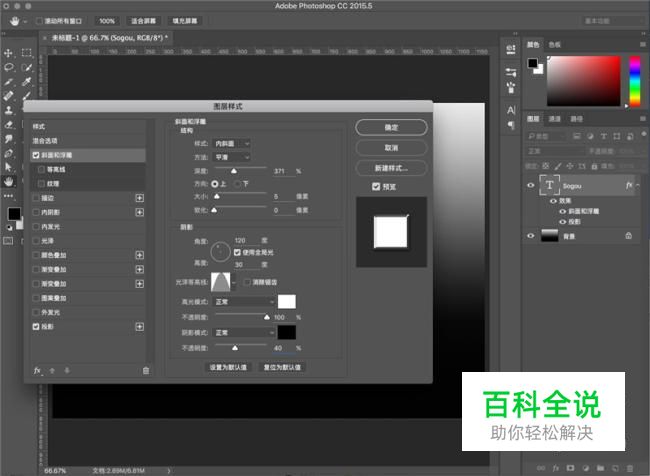The image size is (650, 476).
Task: Click trash icon in Layer Style dialog
Action: coord(146,370)
